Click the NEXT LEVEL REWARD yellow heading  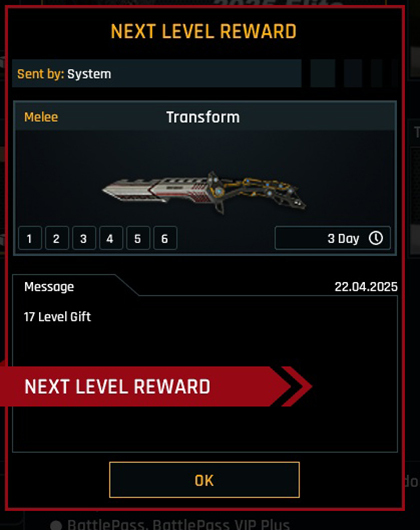[x=203, y=31]
